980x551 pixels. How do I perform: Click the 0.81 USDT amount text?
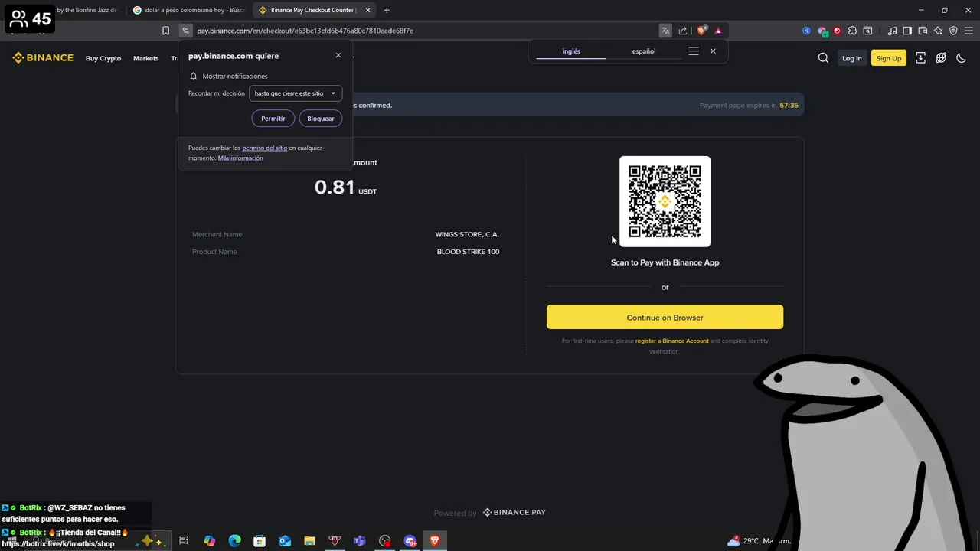point(345,187)
